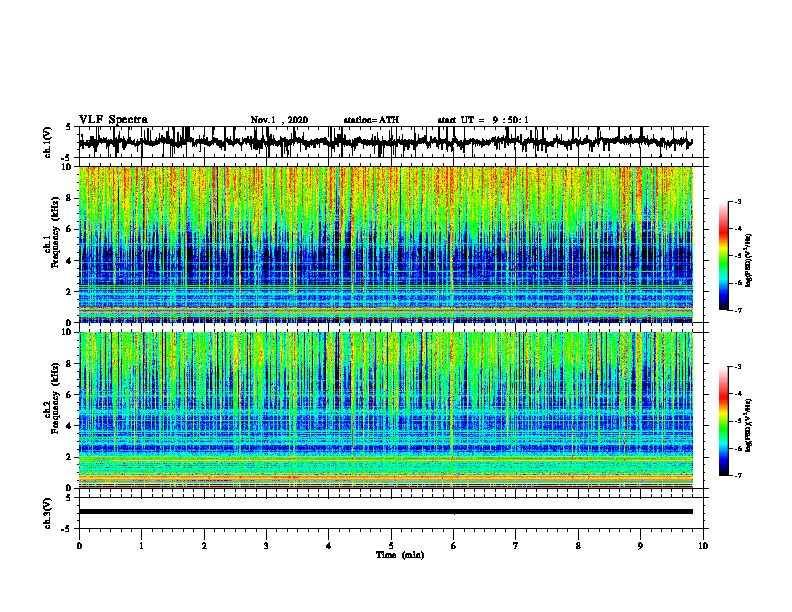Viewport: 792px width, 612px height.
Task: Click time axis tick label "5"
Action: click(391, 546)
